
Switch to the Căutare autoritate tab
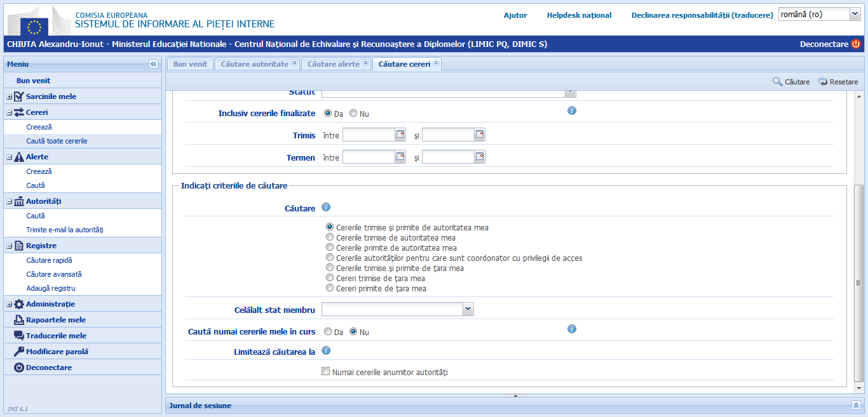coord(254,64)
